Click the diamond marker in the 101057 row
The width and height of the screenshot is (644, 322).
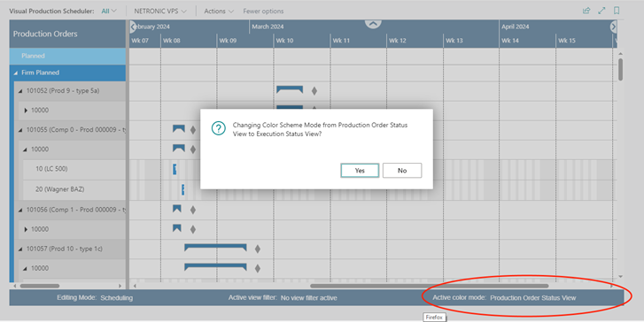coord(258,249)
